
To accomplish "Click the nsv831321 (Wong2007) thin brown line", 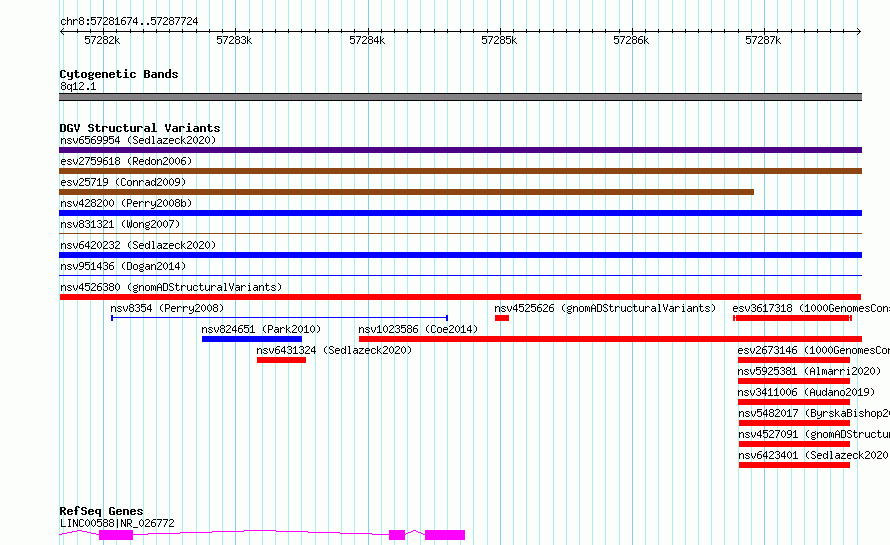I will 460,233.
